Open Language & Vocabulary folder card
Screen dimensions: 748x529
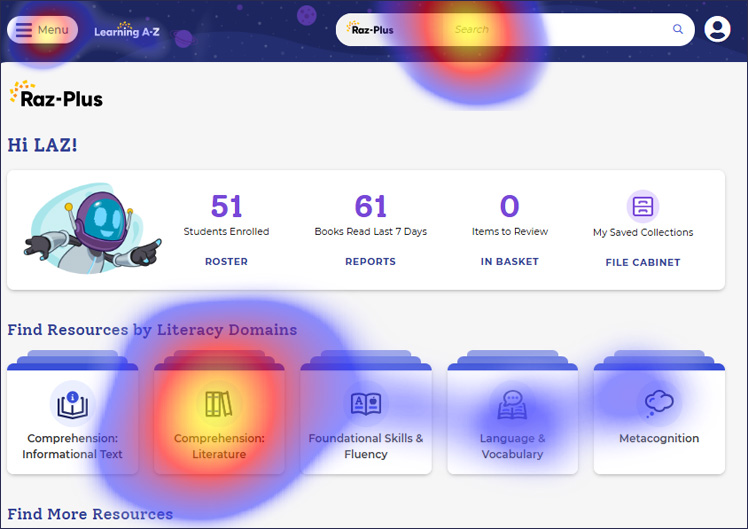(x=512, y=420)
